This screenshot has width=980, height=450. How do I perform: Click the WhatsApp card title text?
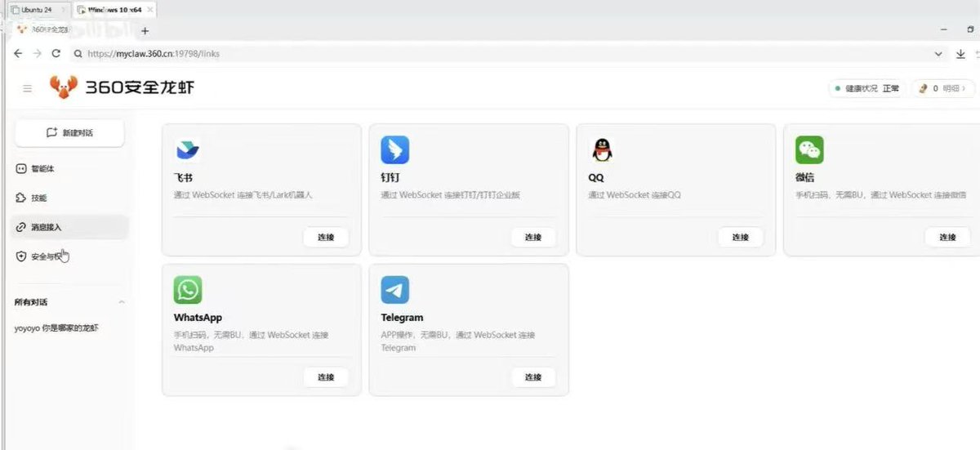198,318
